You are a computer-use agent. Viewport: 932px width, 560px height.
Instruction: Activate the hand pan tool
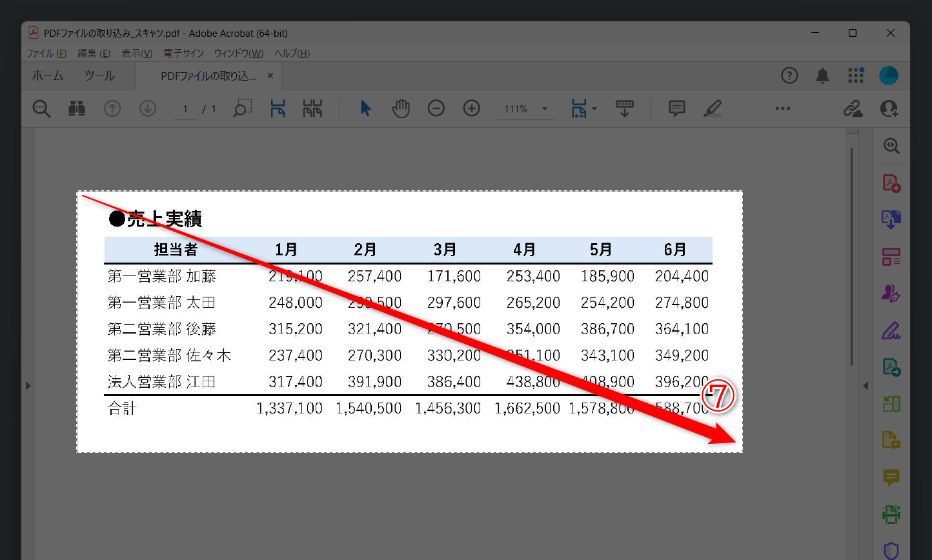coord(401,108)
